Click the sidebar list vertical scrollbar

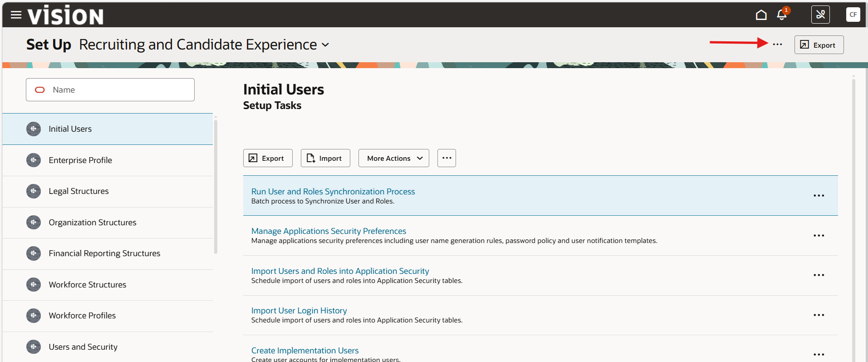216,186
